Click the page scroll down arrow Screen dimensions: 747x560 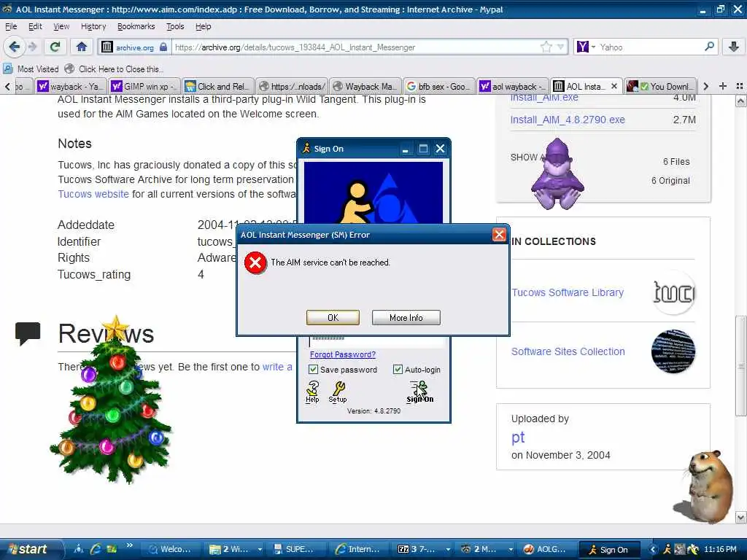pyautogui.click(x=741, y=517)
